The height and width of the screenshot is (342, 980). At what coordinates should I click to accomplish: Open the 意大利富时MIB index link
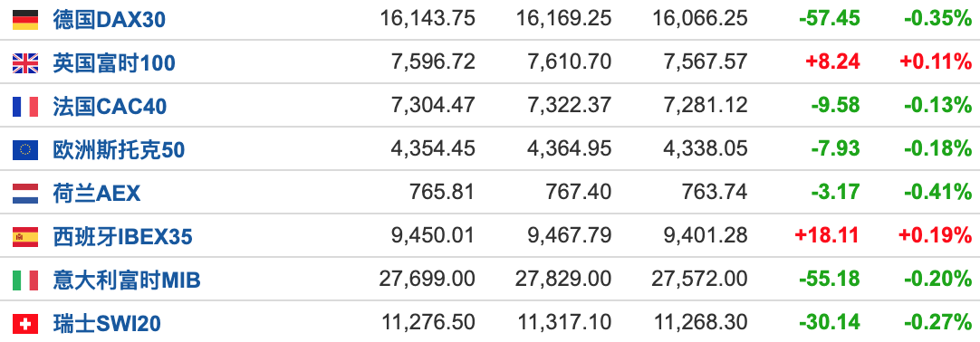click(127, 280)
